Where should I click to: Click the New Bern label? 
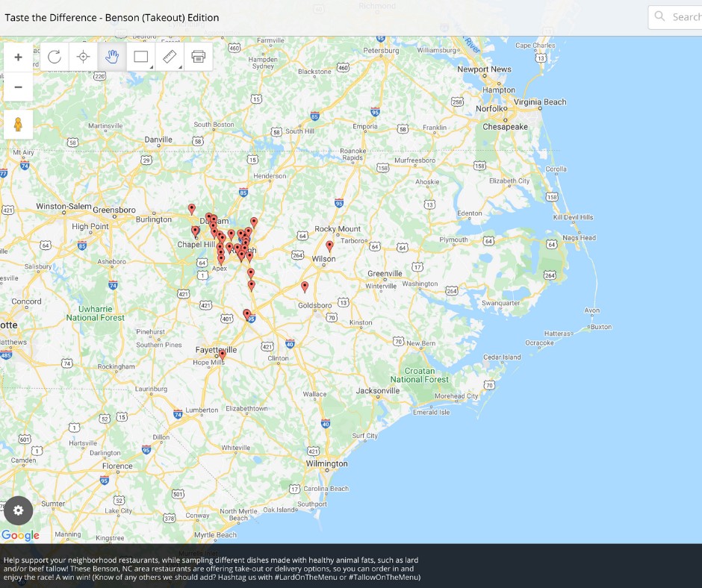coord(421,343)
